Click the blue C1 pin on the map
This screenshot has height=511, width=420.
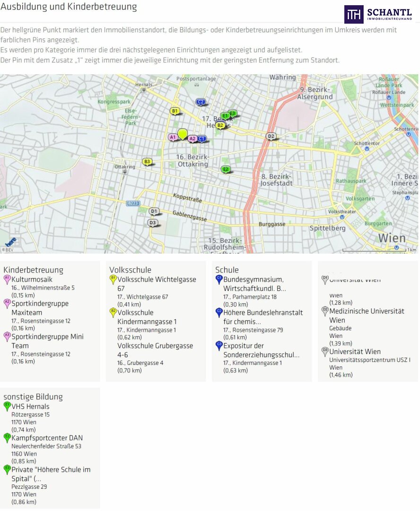coord(201,139)
